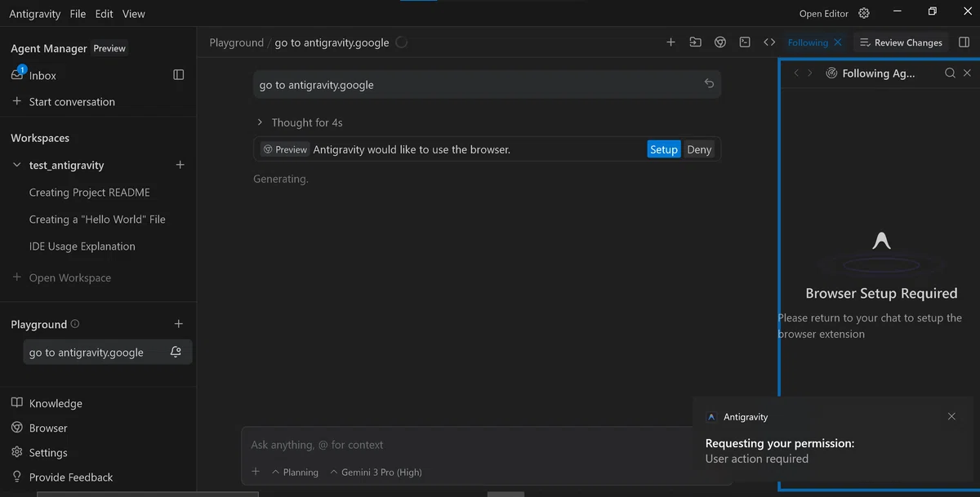Close the Following Agent browser panel
The height and width of the screenshot is (497, 980).
(968, 73)
